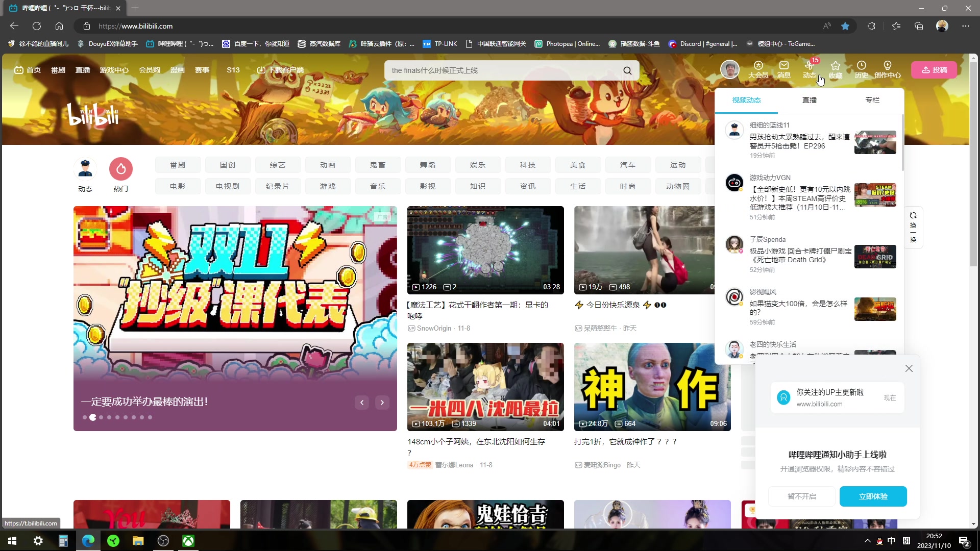The width and height of the screenshot is (980, 551).
Task: Close the notification helper popup
Action: pyautogui.click(x=909, y=368)
